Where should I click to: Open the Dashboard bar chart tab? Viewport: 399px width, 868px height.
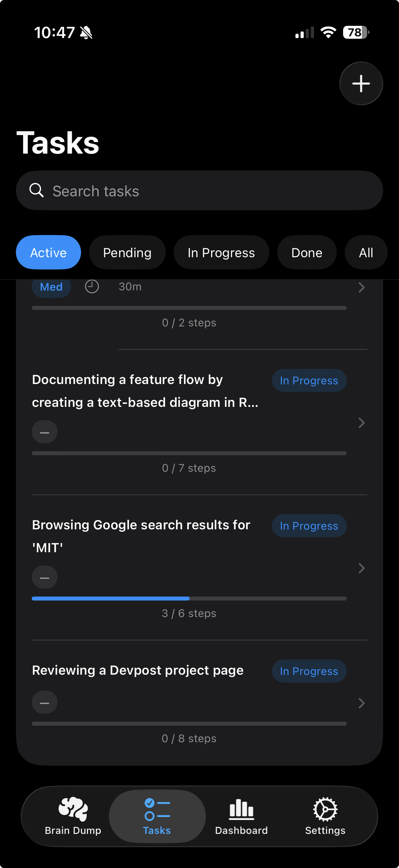point(242,816)
